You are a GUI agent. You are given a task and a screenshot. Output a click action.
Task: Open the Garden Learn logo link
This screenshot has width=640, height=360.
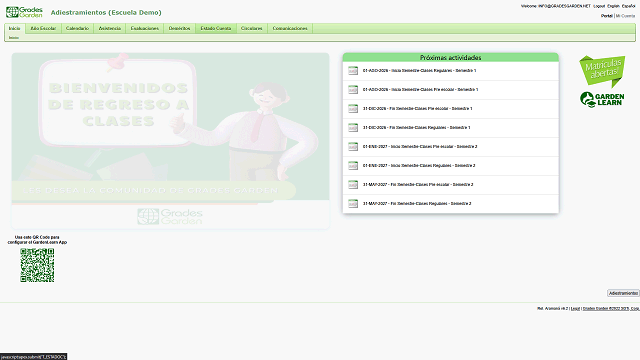pyautogui.click(x=602, y=100)
